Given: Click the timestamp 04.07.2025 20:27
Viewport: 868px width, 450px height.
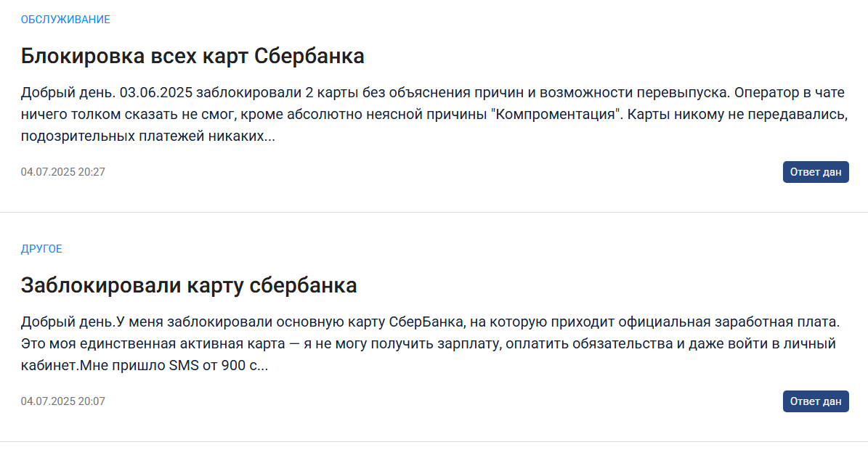Looking at the screenshot, I should (x=63, y=172).
